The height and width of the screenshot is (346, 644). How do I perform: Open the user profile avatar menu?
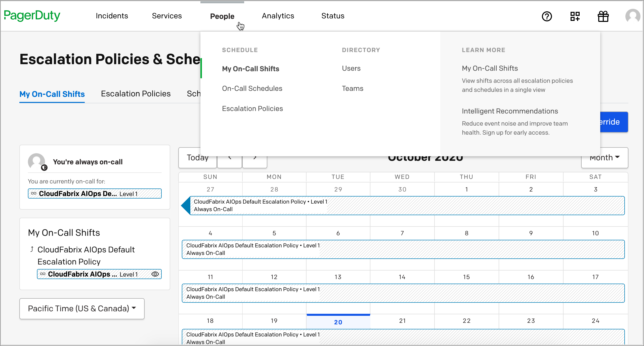pyautogui.click(x=633, y=16)
